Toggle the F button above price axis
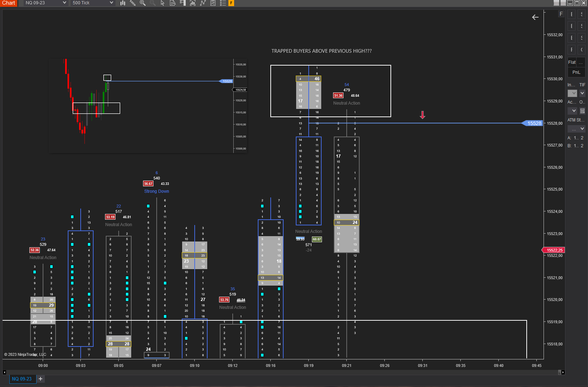Viewport: 588px width, 387px height. pos(561,14)
